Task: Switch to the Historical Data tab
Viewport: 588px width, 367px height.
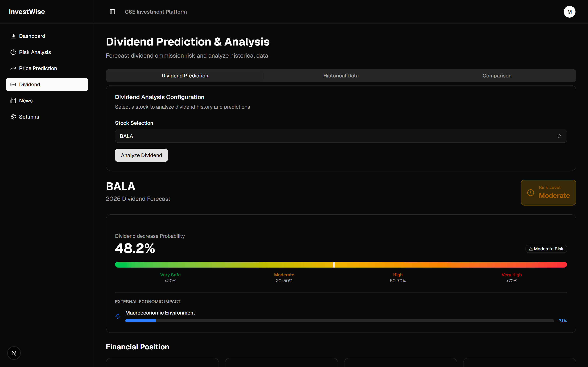Action: pos(341,76)
